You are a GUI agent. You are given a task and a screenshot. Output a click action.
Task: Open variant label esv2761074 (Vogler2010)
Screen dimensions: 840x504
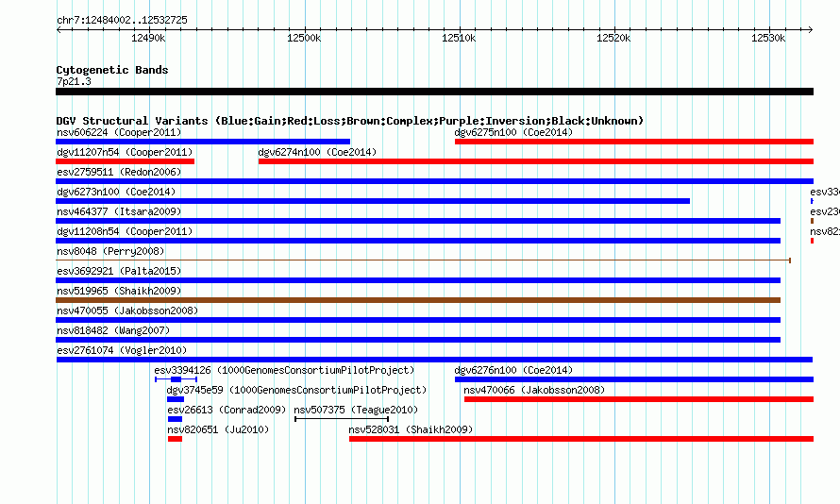click(122, 350)
